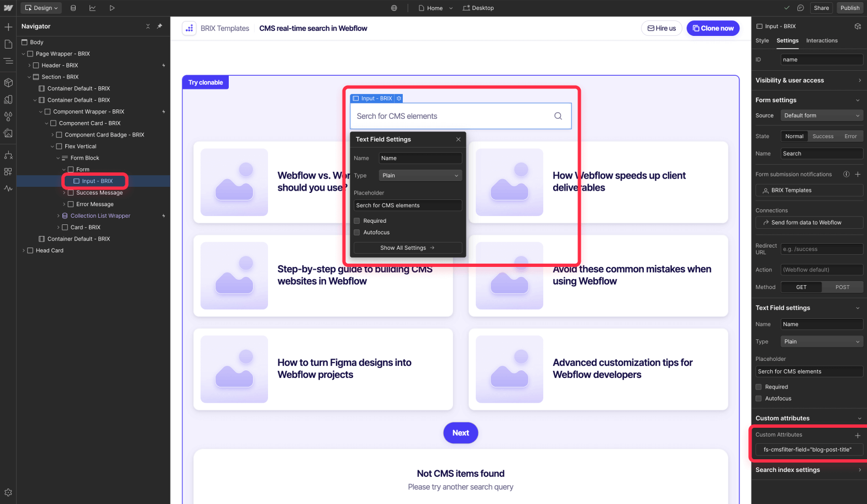Select the Normal form state
867x504 pixels.
[x=794, y=136]
